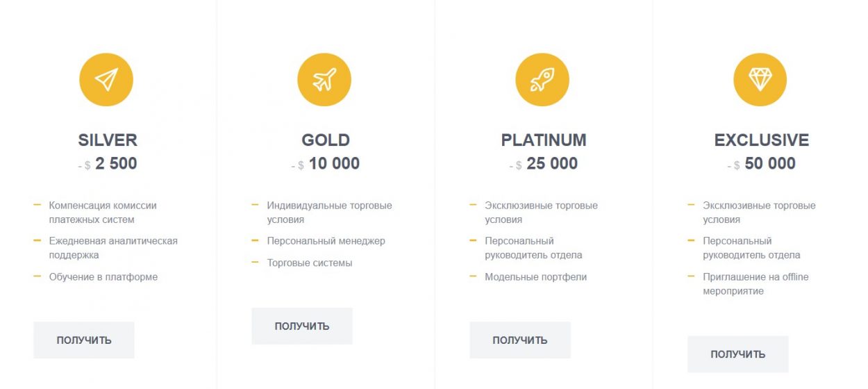Select the PLATINUM plan title

pos(544,140)
